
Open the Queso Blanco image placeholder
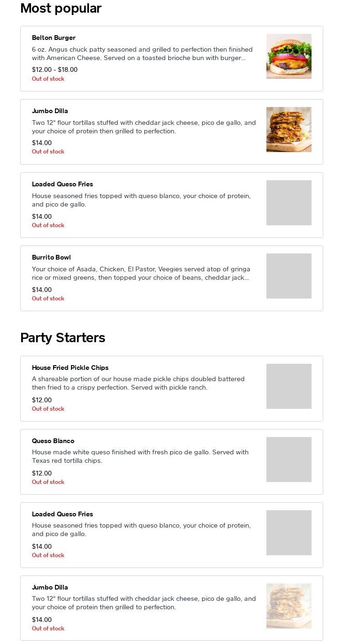coord(288,460)
